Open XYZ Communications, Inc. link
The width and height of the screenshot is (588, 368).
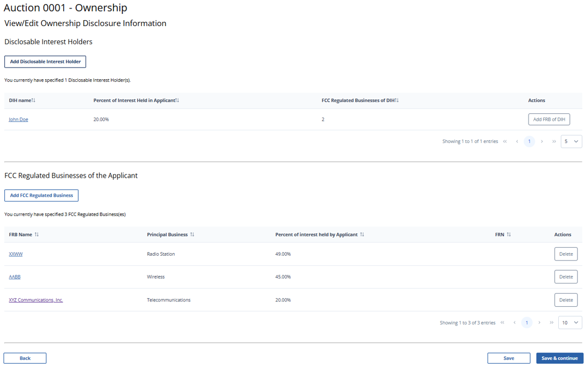(x=36, y=300)
